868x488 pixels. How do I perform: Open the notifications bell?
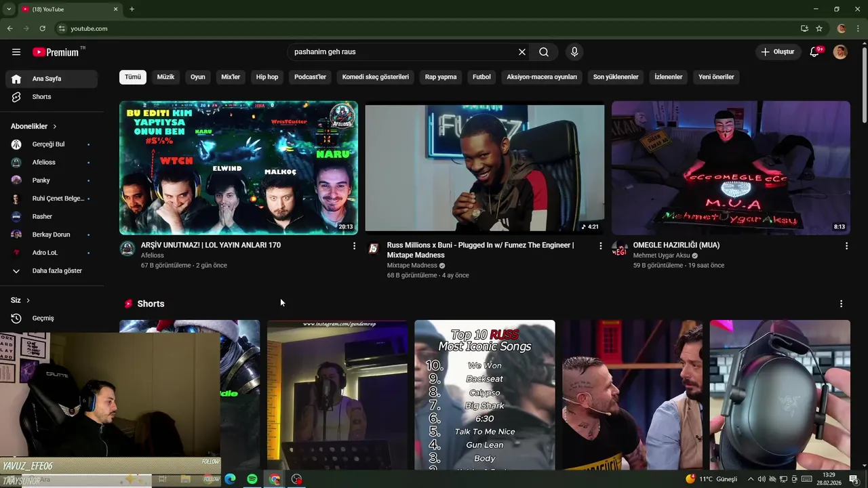tap(815, 52)
